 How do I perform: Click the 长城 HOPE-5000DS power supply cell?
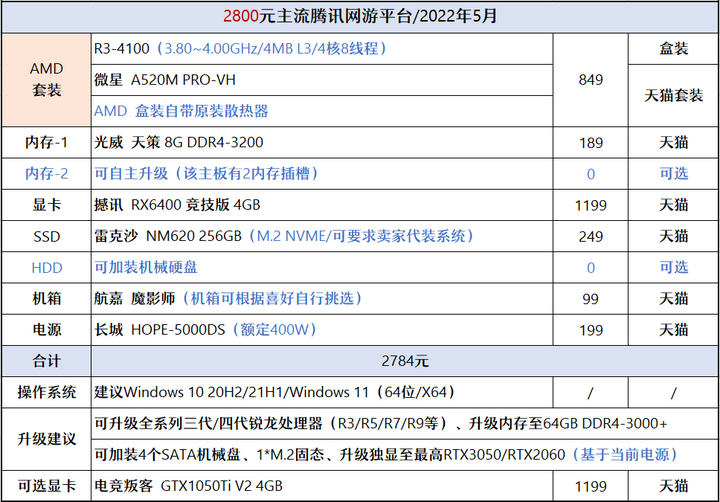pos(322,330)
